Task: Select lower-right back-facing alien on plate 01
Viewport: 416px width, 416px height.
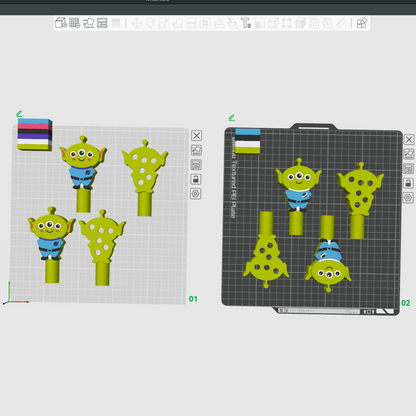Action: (x=102, y=247)
